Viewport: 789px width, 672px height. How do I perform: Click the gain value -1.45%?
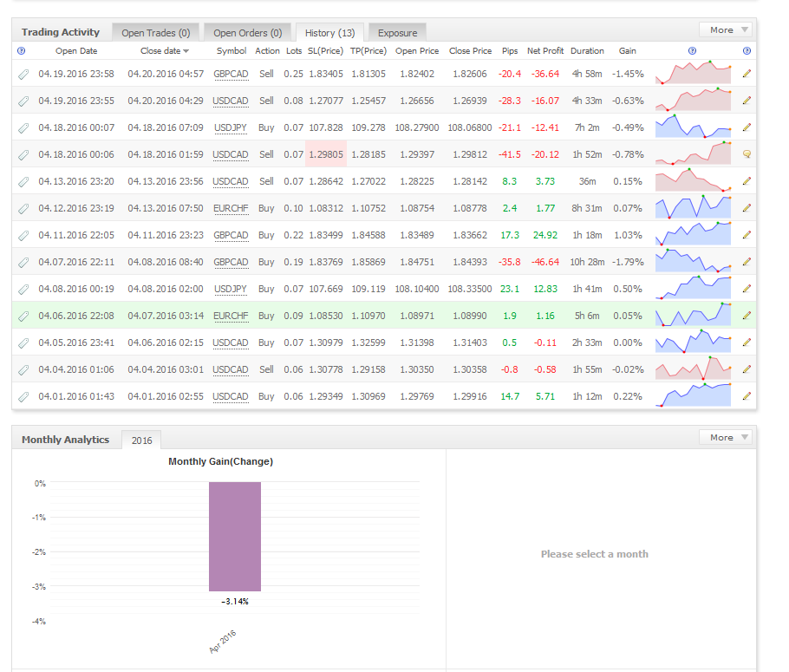(x=628, y=74)
